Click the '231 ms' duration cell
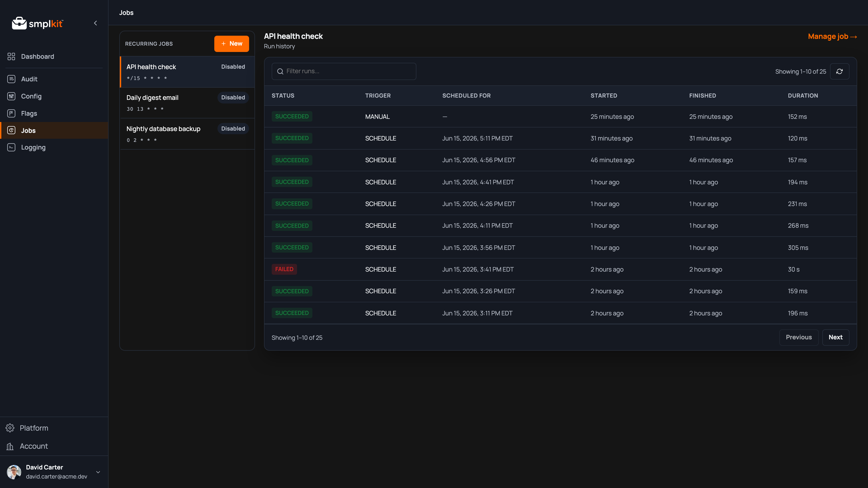This screenshot has width=868, height=488. tap(797, 204)
